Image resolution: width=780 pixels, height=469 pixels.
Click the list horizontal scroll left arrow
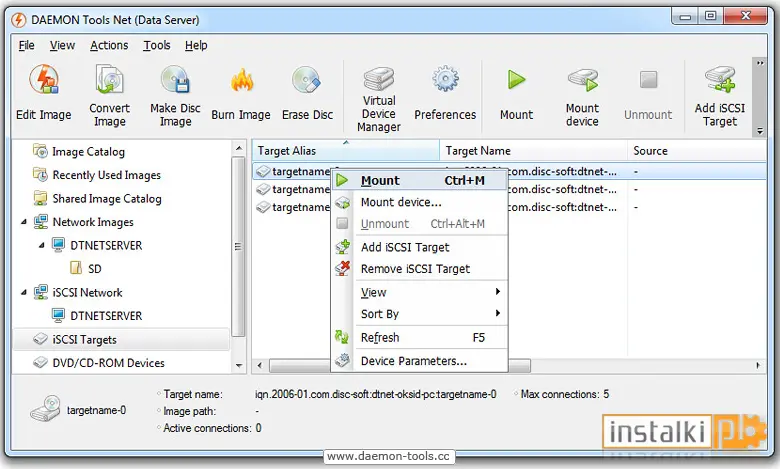(260, 366)
